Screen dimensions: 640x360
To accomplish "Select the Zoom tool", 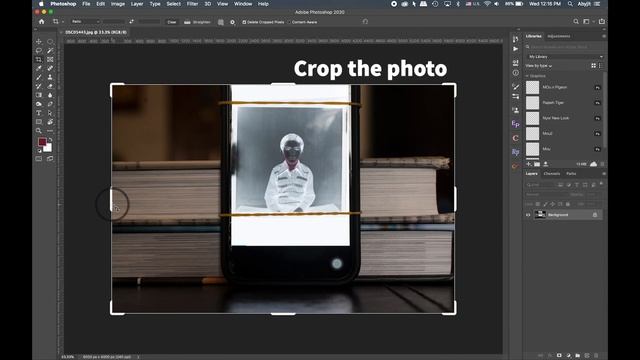I will pyautogui.click(x=39, y=131).
